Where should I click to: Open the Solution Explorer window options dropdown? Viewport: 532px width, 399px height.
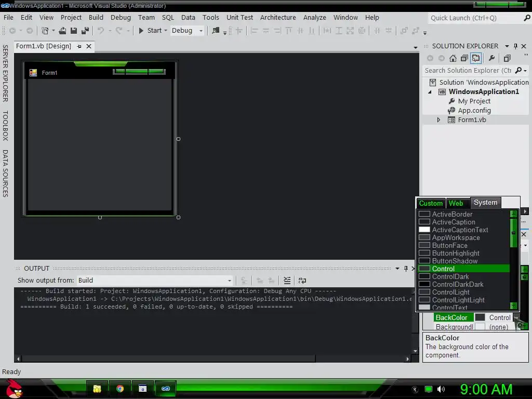point(507,46)
